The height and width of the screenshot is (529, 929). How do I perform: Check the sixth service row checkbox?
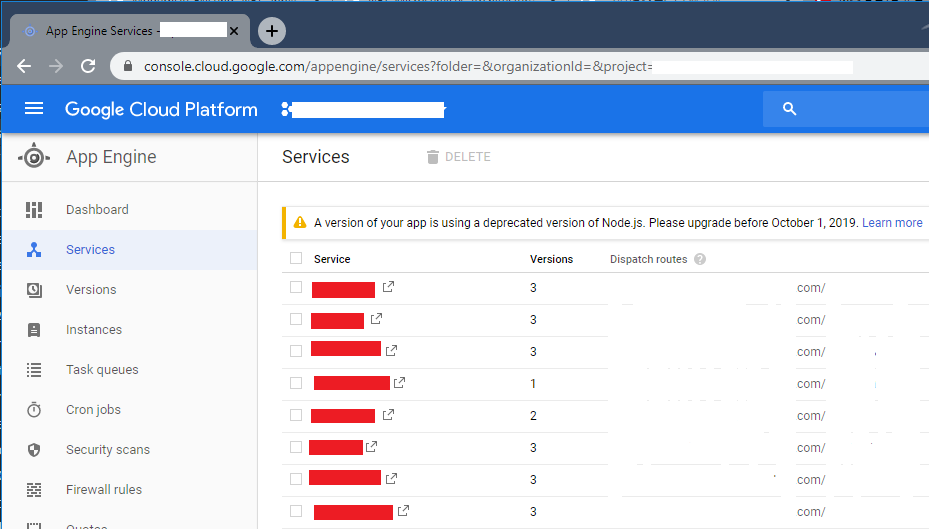296,447
